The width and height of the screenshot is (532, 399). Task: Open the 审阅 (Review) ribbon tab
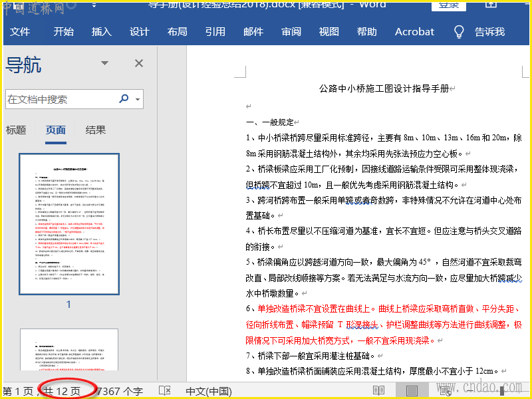click(x=291, y=31)
